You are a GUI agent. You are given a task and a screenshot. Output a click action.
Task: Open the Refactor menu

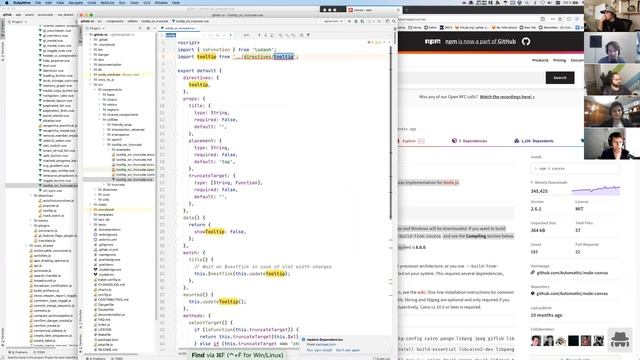click(107, 2)
